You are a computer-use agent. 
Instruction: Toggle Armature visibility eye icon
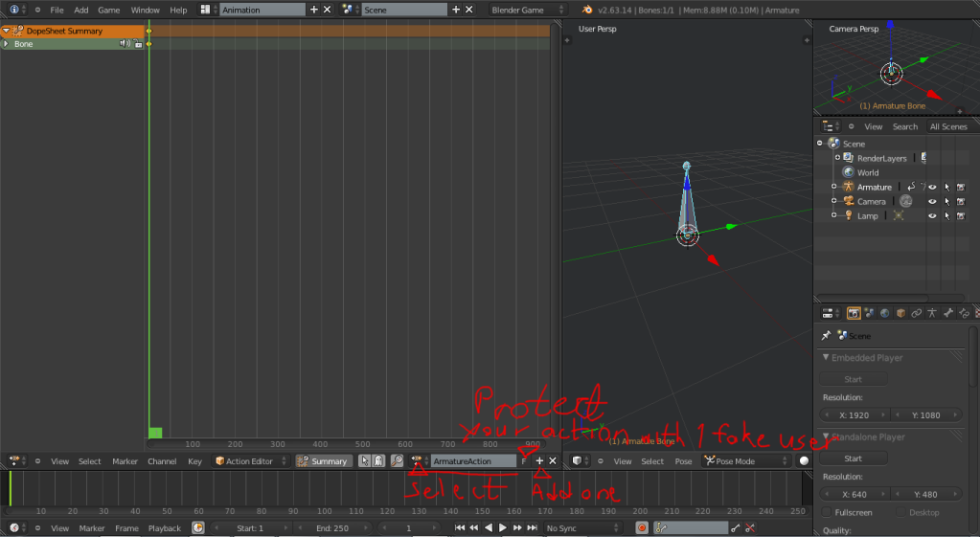point(932,187)
